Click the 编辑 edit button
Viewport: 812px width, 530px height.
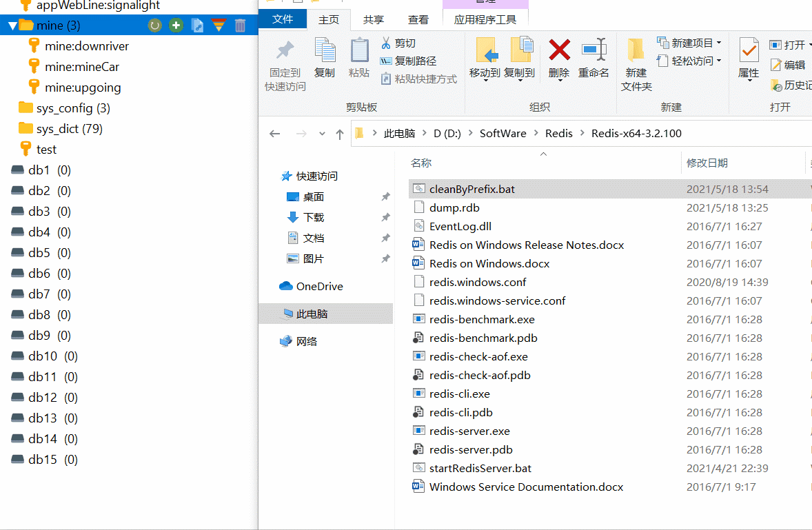(x=788, y=65)
